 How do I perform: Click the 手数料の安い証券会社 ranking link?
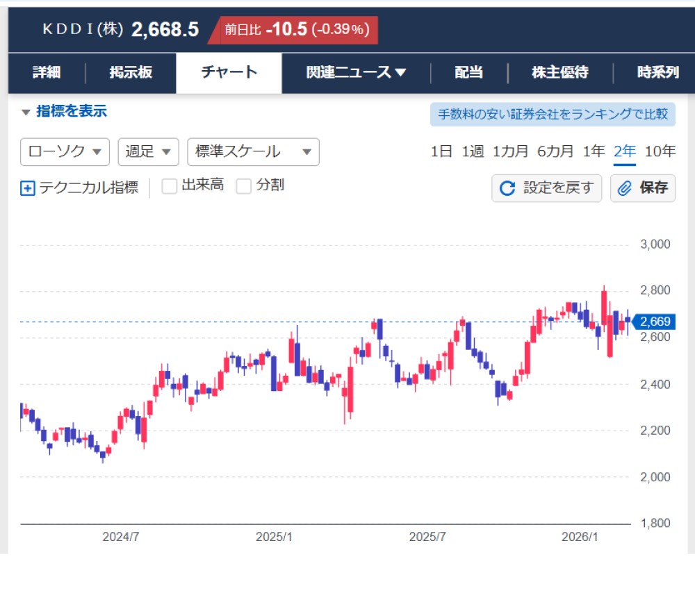point(553,114)
